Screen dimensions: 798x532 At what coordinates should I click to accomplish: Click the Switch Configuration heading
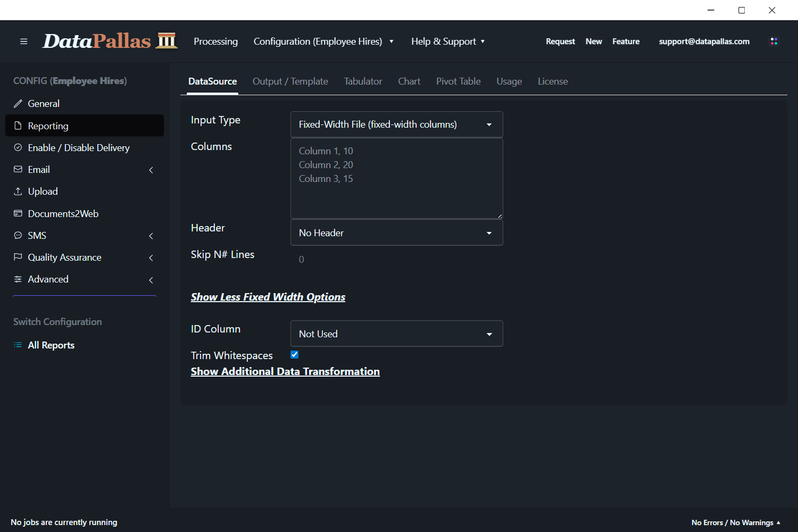57,322
